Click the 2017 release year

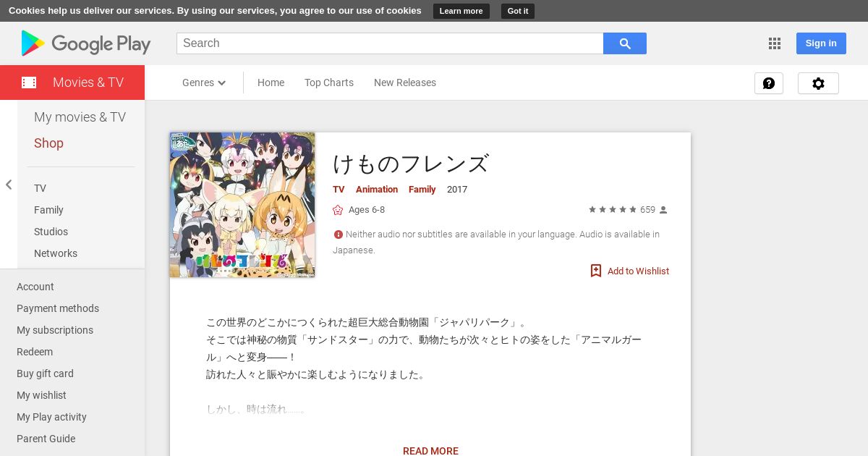[x=457, y=190]
